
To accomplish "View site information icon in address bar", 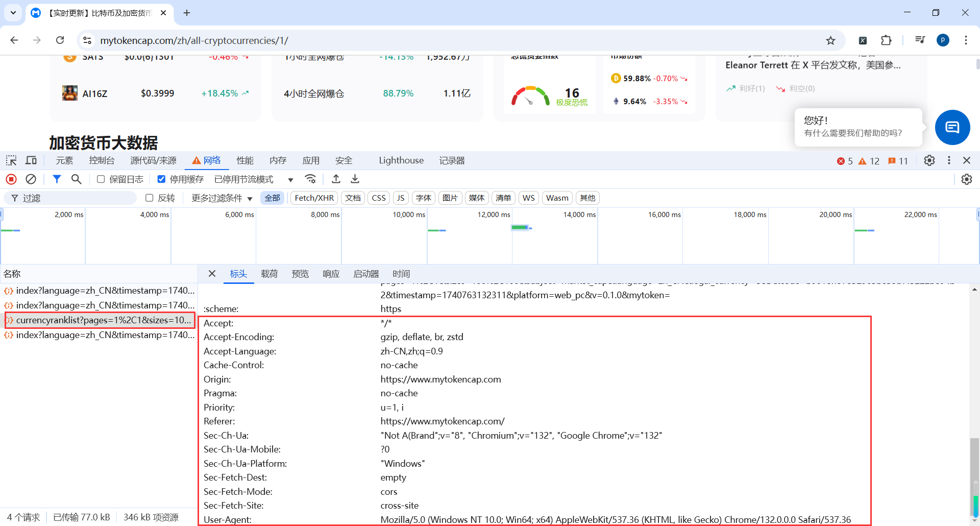I will (87, 40).
